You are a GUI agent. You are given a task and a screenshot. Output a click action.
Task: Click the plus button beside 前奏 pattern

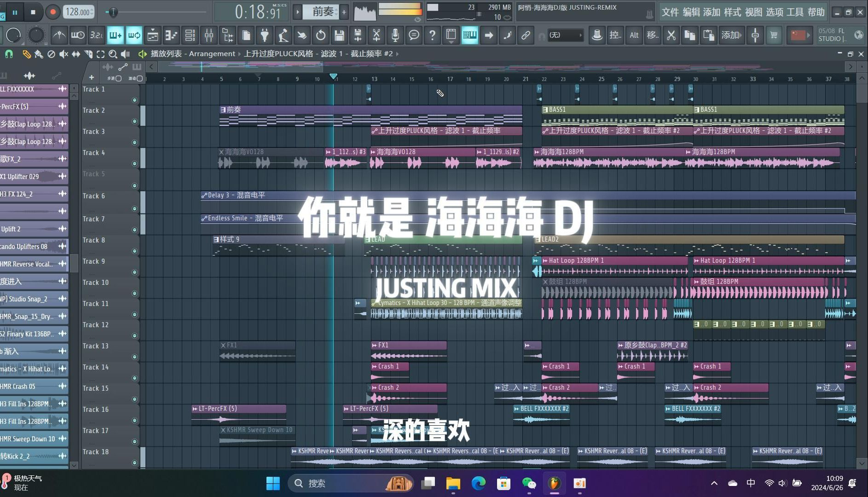[344, 12]
